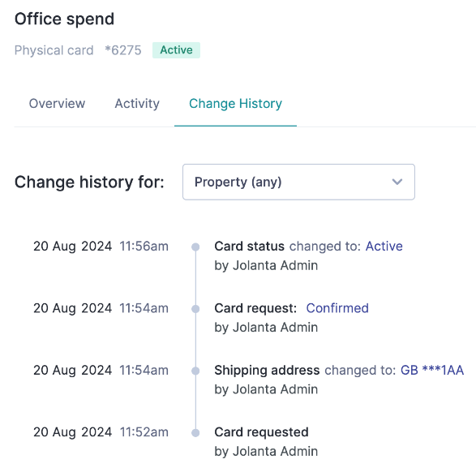Image resolution: width=476 pixels, height=472 pixels.
Task: Click the Shipping address entry title
Action: pos(267,370)
